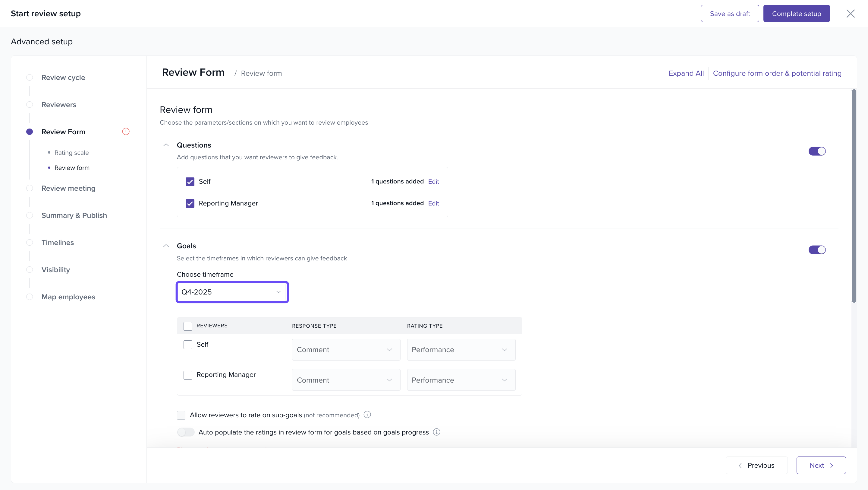
Task: Go to Review meeting step in sidebar
Action: tap(68, 188)
